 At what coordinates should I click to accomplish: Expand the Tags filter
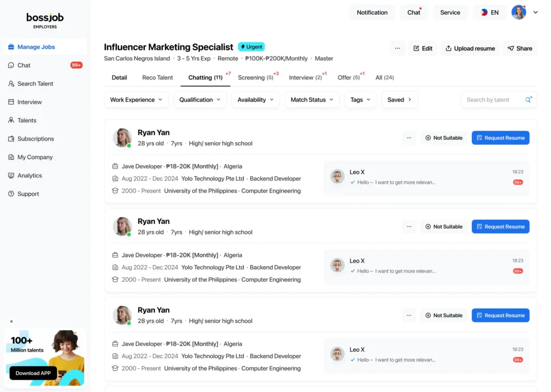click(361, 100)
